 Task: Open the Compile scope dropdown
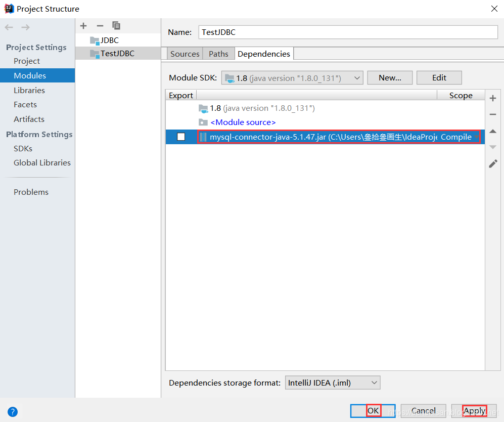tap(460, 137)
